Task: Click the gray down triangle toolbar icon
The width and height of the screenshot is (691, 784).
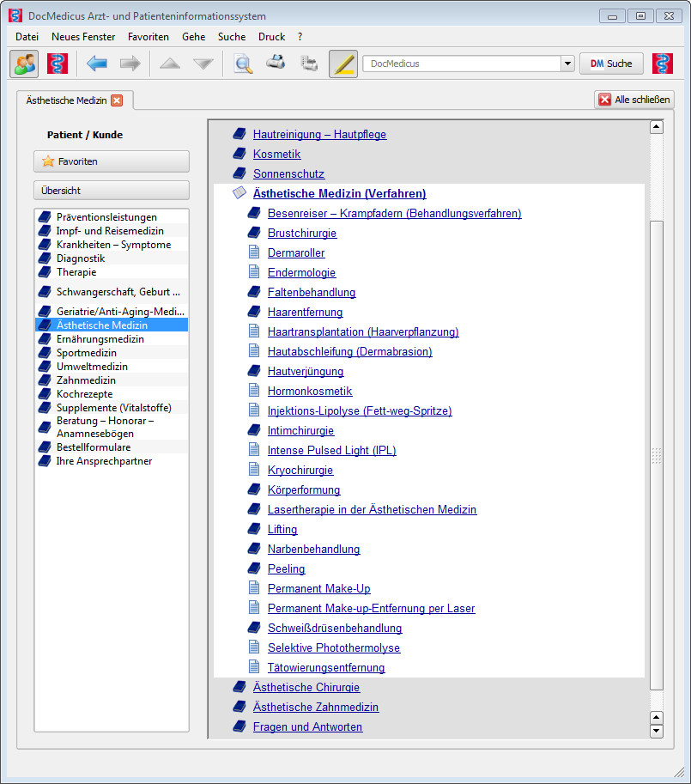Action: [203, 64]
